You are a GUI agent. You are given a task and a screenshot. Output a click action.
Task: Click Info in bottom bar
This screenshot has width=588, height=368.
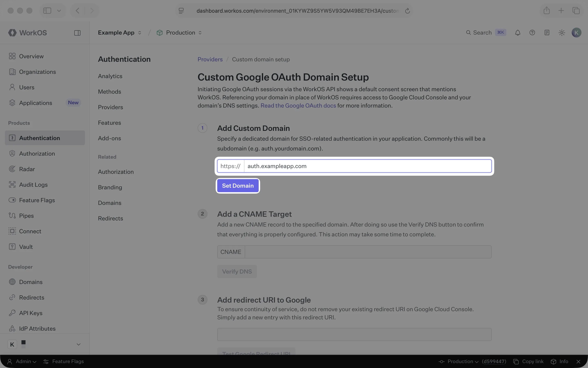pos(559,361)
